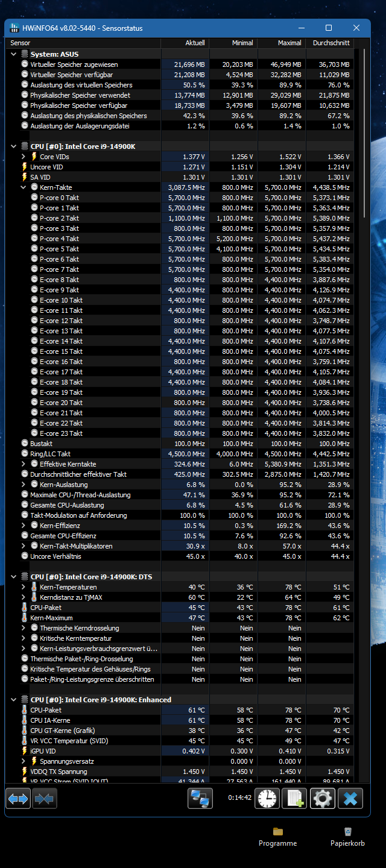Click the lightning icon beside iGPU VID

(x=25, y=751)
